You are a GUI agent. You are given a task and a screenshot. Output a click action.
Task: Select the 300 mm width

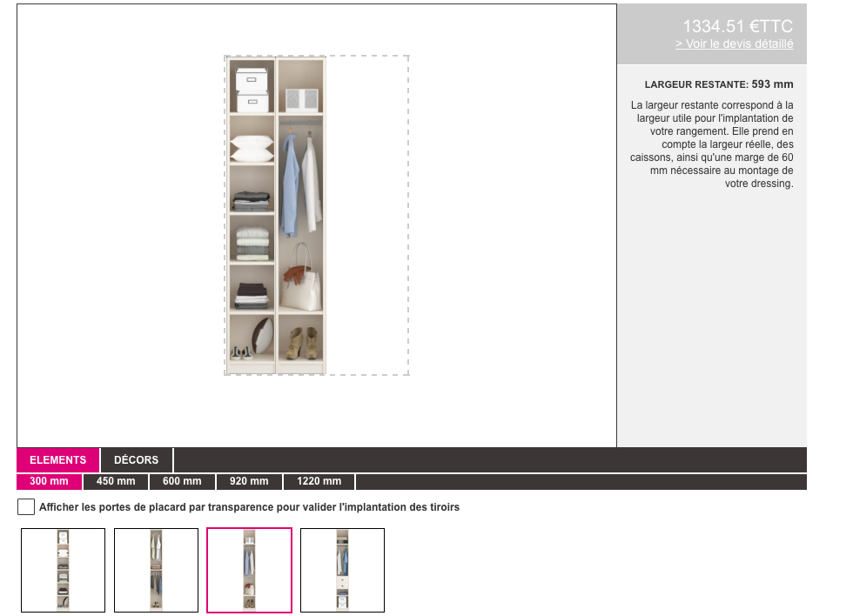[49, 481]
